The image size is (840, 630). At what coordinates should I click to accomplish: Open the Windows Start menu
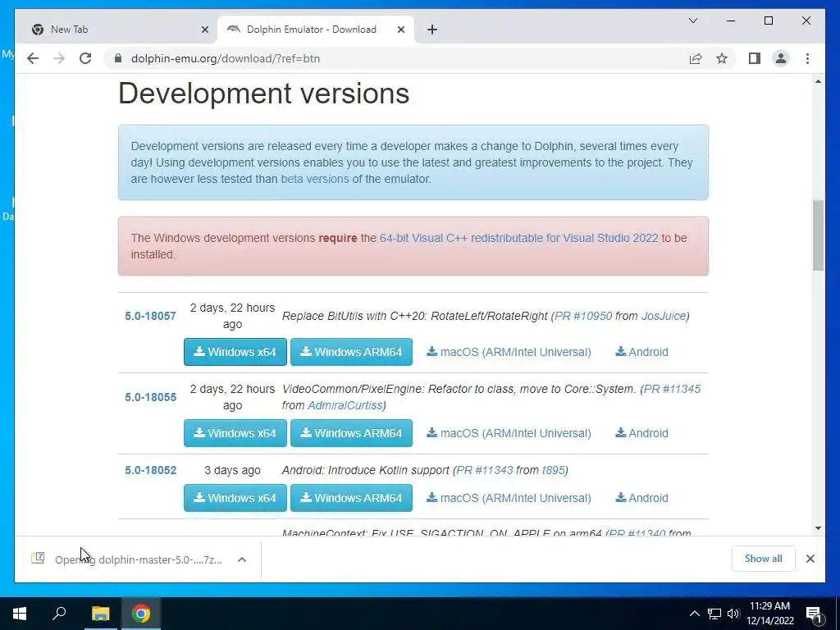coord(20,614)
